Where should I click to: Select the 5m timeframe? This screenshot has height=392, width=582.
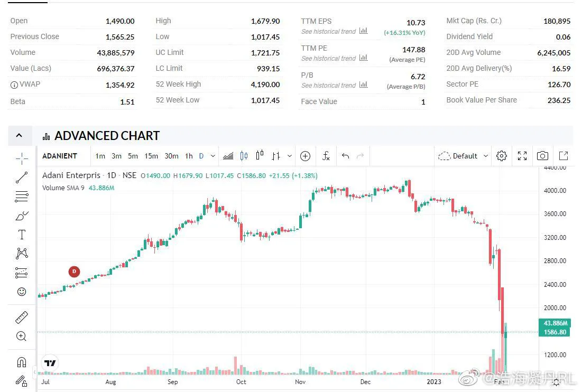tap(133, 156)
